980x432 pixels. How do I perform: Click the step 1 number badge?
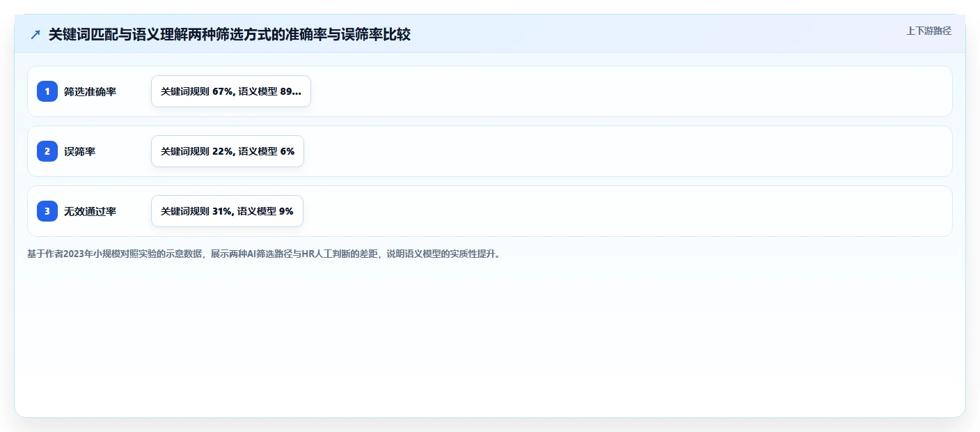coord(47,91)
